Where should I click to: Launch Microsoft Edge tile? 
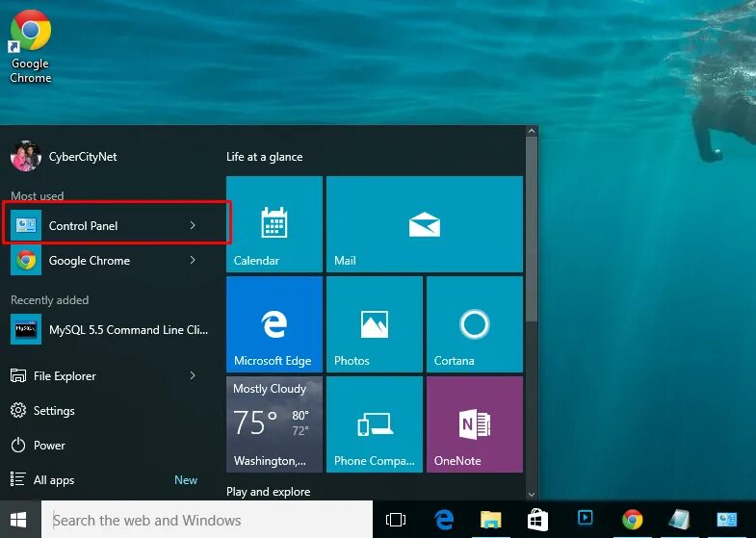(x=274, y=324)
